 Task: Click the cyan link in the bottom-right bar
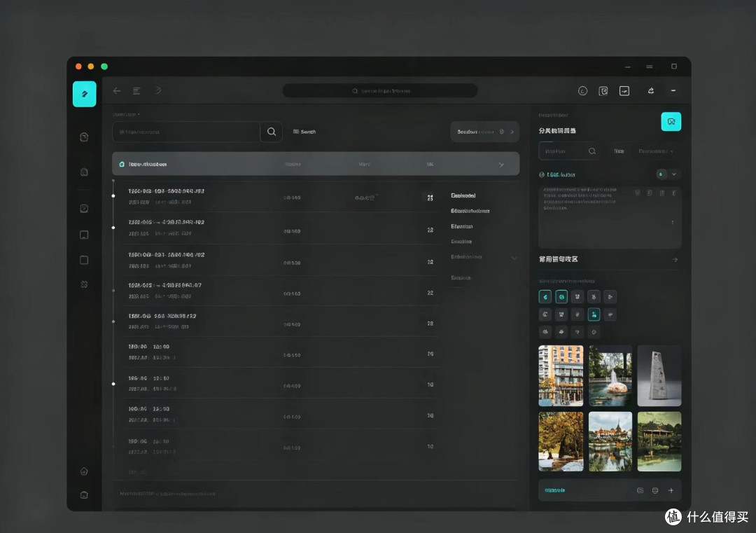[554, 490]
